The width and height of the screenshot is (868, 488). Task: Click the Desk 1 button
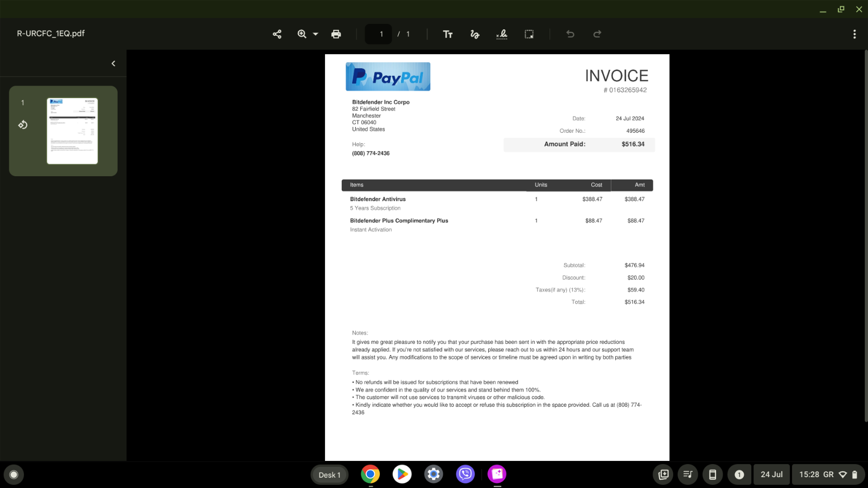point(329,475)
